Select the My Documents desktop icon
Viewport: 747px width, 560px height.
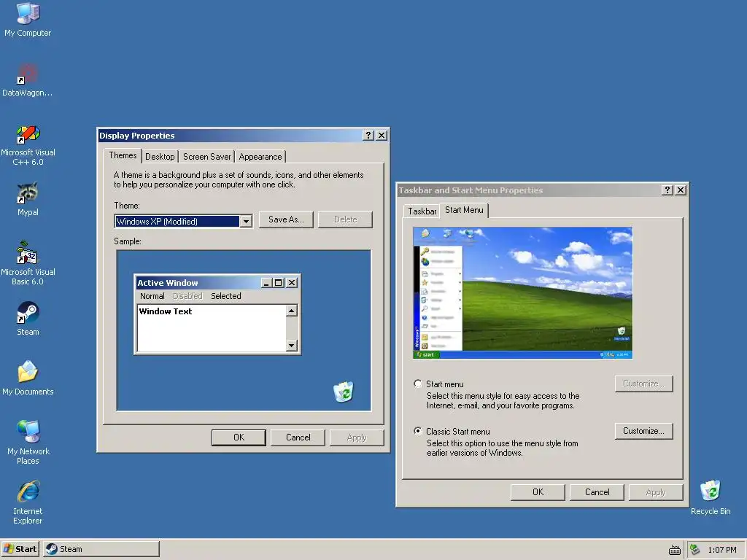tap(28, 378)
